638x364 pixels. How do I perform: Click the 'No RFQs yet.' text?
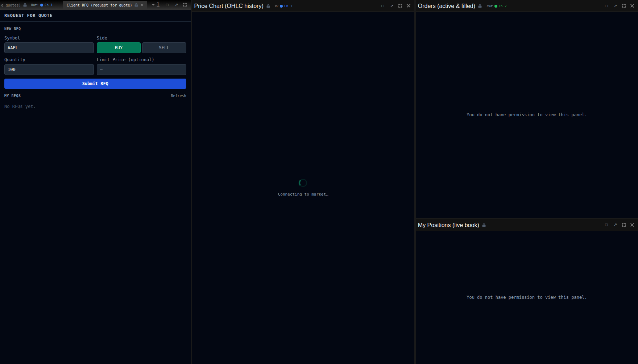20,106
